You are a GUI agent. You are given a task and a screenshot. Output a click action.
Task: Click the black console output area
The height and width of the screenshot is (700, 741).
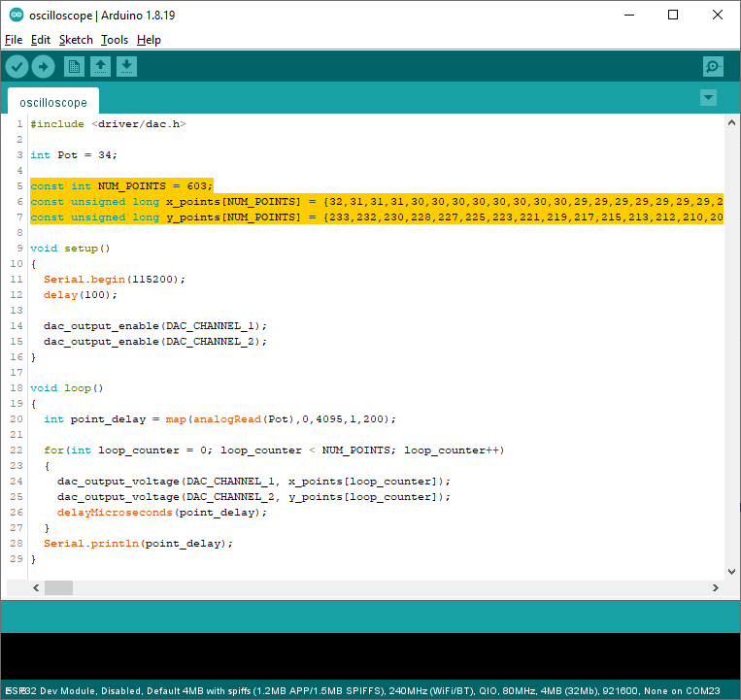click(x=370, y=656)
